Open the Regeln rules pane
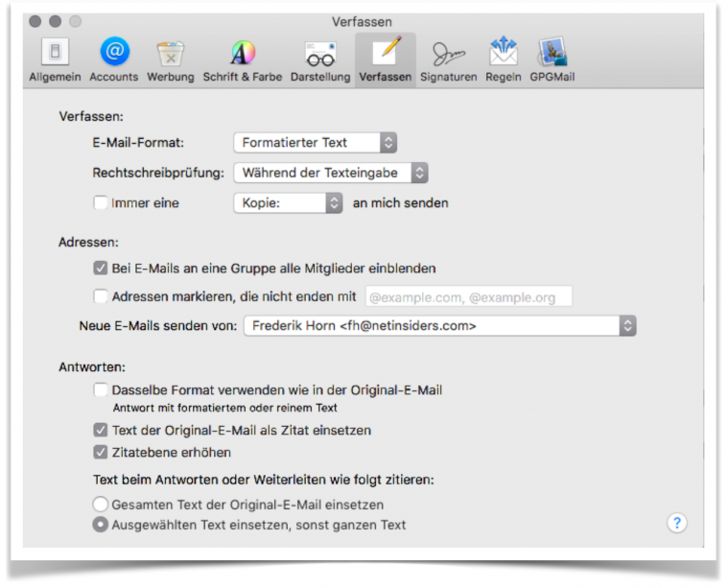 point(503,59)
